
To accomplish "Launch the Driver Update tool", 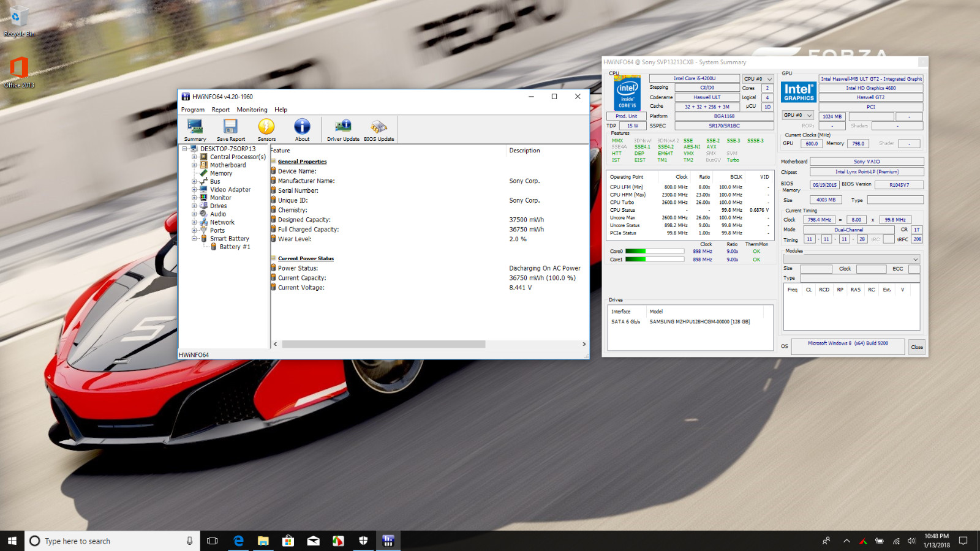I will click(343, 130).
